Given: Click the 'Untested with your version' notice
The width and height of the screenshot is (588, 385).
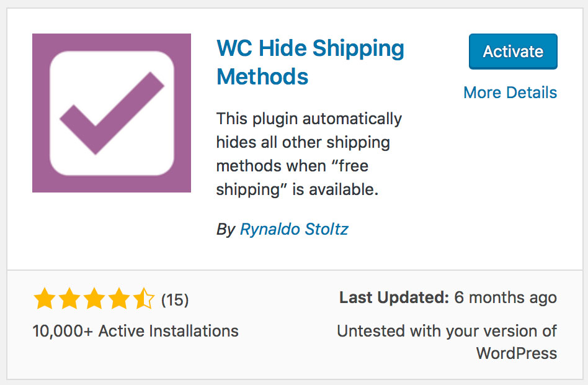Looking at the screenshot, I should point(447,330).
